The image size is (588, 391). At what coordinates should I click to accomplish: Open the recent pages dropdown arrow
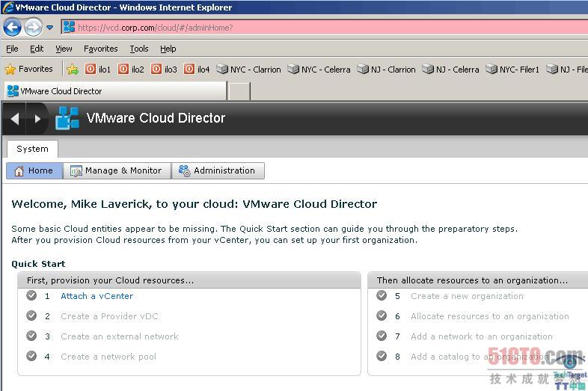49,28
